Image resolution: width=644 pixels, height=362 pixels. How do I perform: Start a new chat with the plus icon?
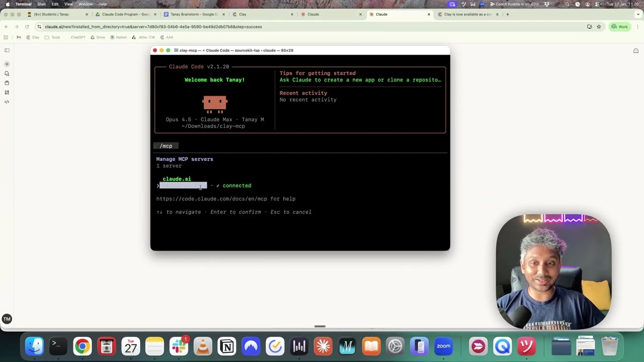(7, 64)
